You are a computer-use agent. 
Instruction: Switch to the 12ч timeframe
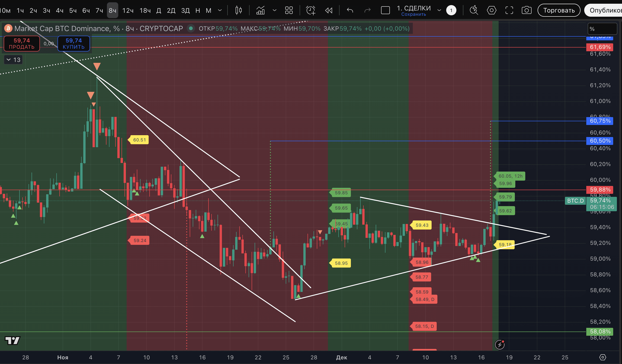(128, 10)
